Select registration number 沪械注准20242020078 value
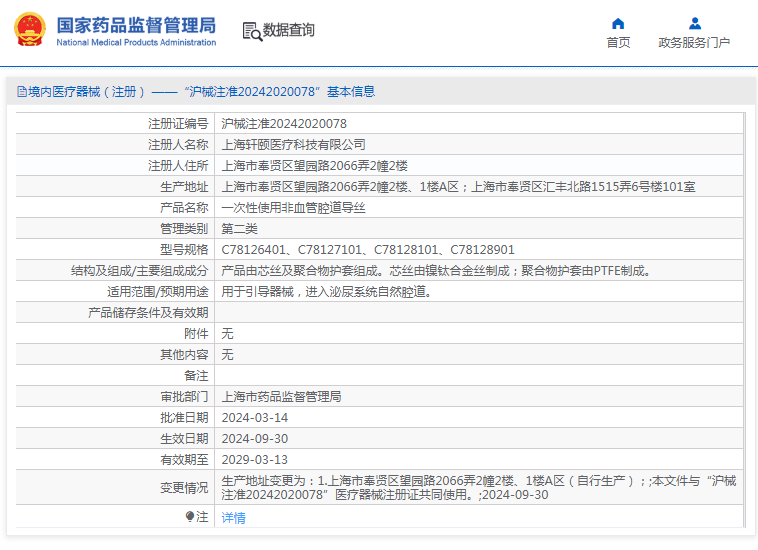The width and height of the screenshot is (758, 550). (x=284, y=124)
